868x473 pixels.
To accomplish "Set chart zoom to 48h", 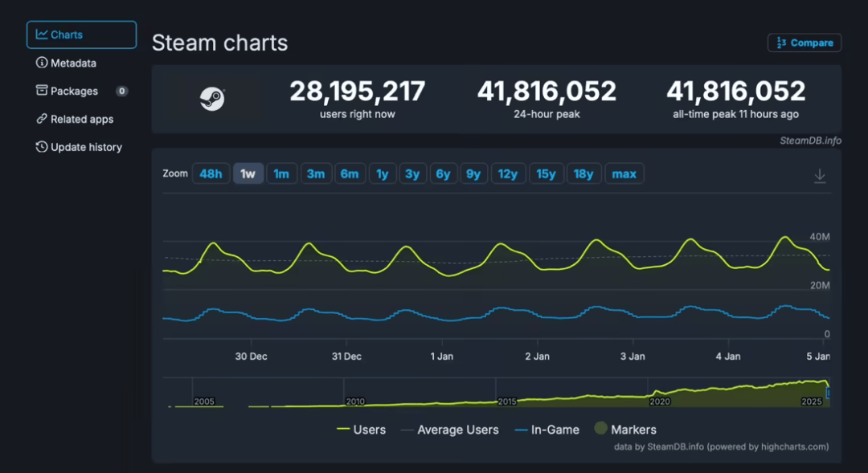I will 211,173.
